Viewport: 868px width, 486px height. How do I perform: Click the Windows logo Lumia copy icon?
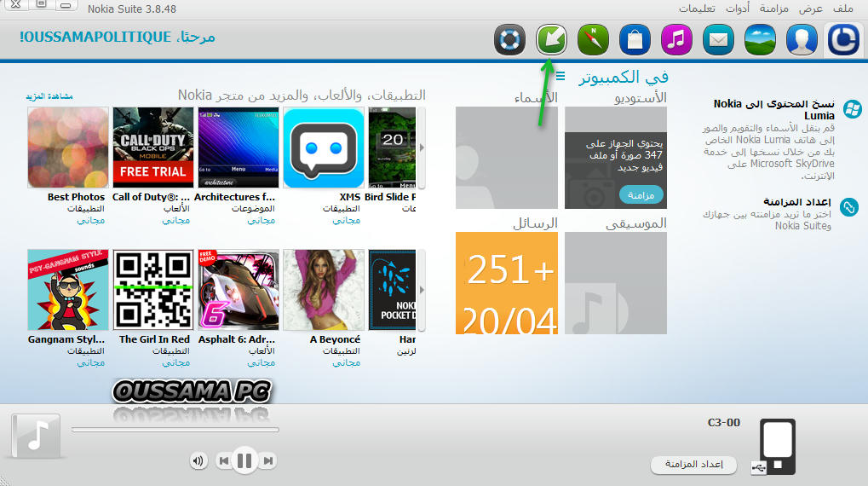coord(853,109)
